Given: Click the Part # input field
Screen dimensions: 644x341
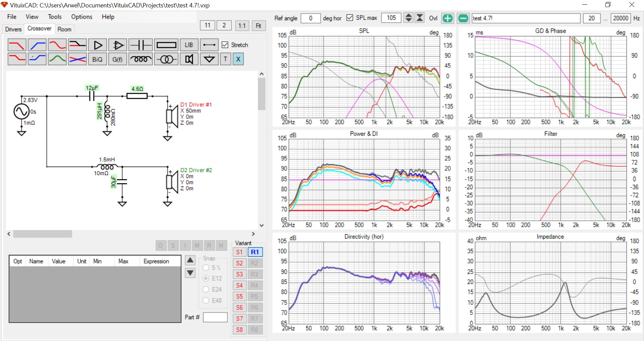Looking at the screenshot, I should click(x=215, y=317).
